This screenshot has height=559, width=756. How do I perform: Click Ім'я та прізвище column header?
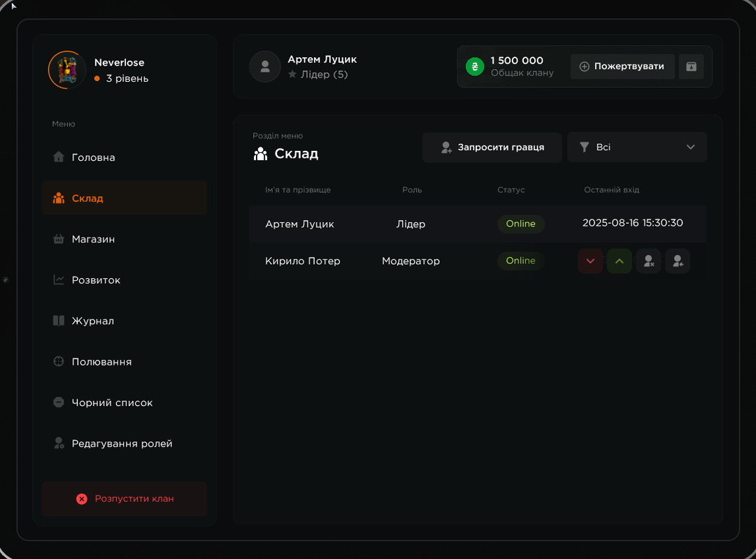298,190
